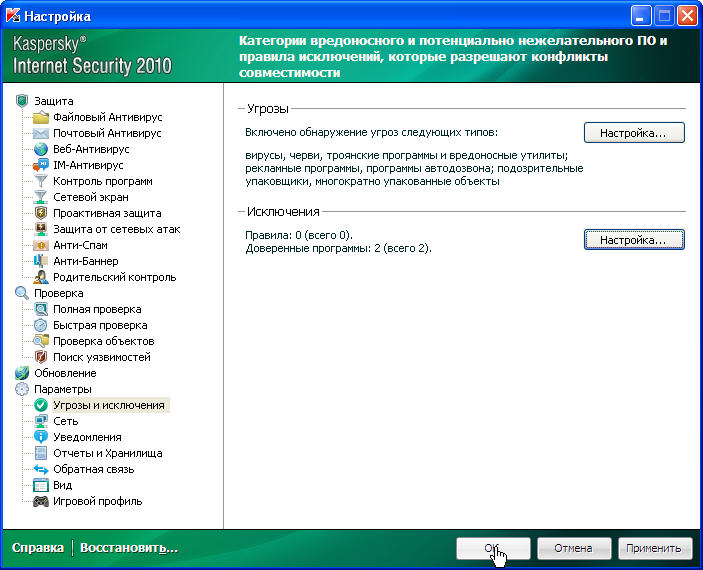This screenshot has height=570, width=703.
Task: Select Проверка объектов entry
Action: [104, 341]
